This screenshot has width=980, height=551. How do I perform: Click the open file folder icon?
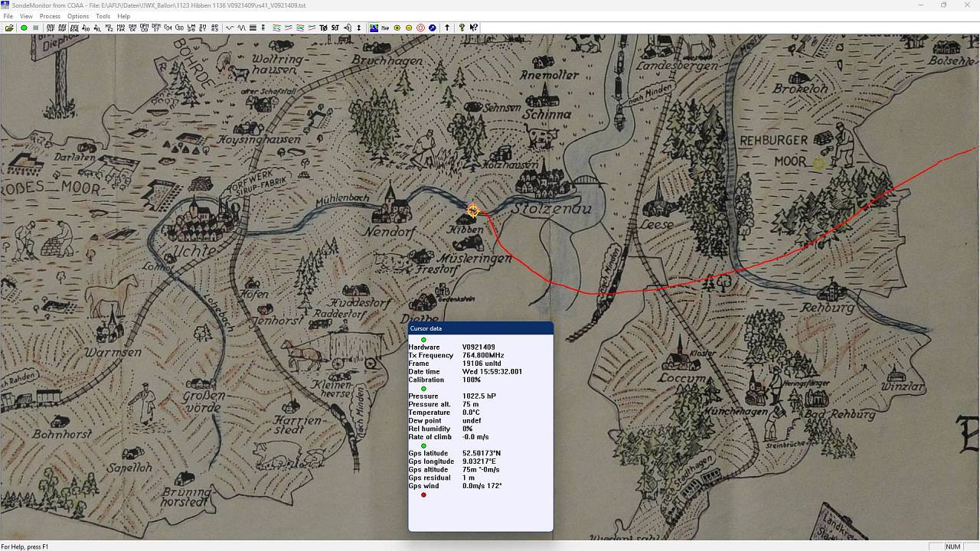(x=9, y=28)
